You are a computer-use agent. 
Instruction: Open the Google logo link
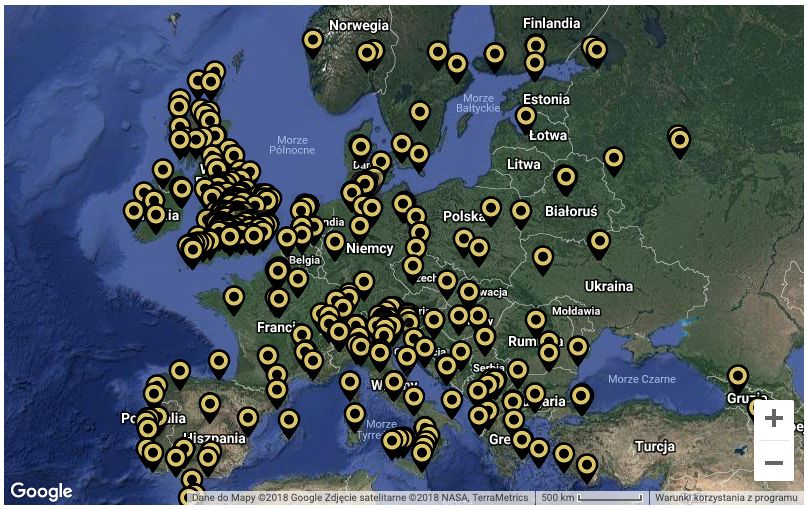[x=41, y=491]
